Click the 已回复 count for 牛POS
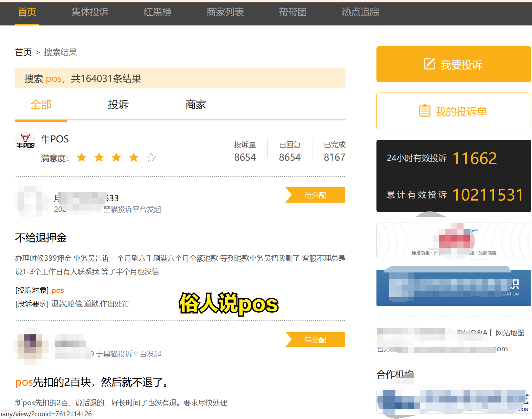This screenshot has width=532, height=419. [x=290, y=157]
